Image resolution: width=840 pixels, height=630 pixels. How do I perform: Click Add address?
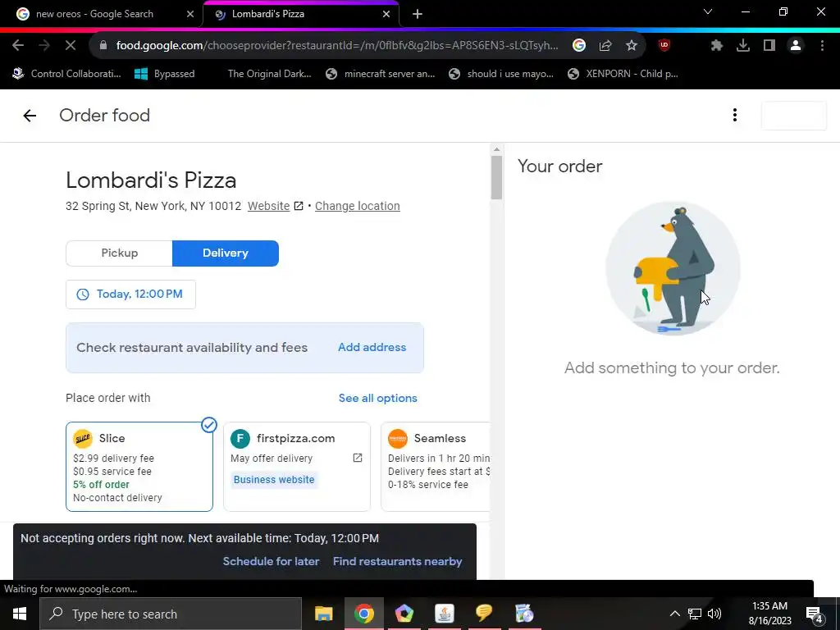[372, 347]
